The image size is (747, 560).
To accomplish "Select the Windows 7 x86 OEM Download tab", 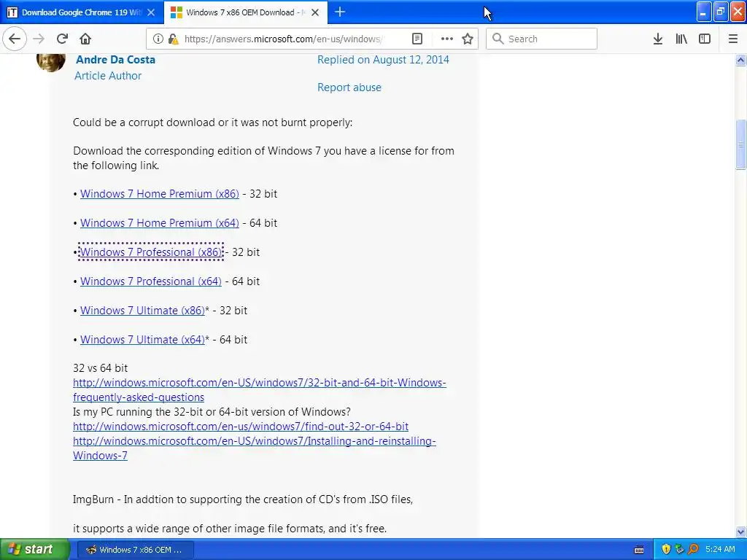I will tap(245, 12).
